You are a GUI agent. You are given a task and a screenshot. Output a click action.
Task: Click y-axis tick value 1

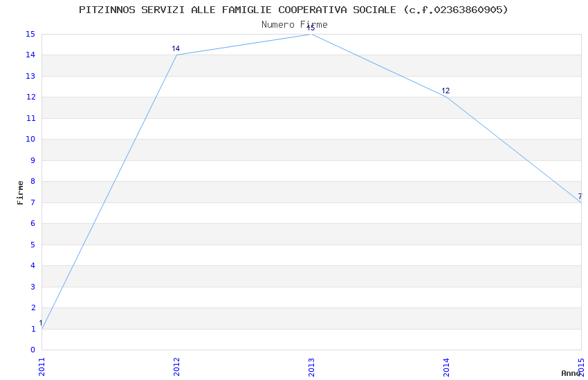pos(33,329)
